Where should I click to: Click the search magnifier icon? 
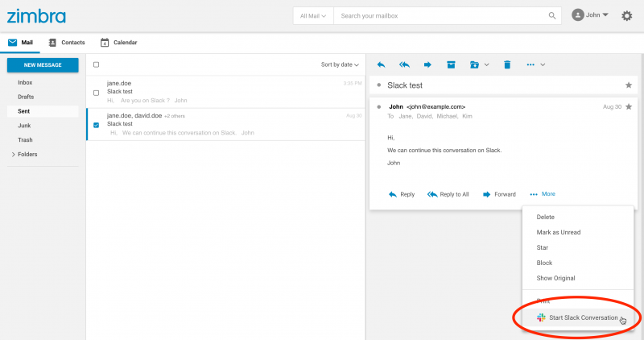click(552, 15)
